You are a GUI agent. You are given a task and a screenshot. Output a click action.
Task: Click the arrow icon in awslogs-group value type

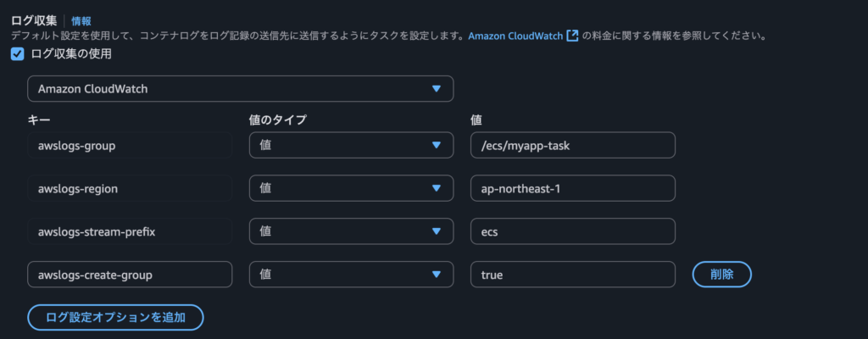[x=437, y=145]
